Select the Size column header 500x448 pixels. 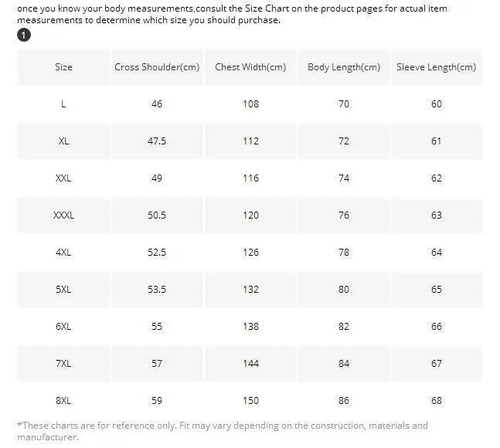(63, 67)
